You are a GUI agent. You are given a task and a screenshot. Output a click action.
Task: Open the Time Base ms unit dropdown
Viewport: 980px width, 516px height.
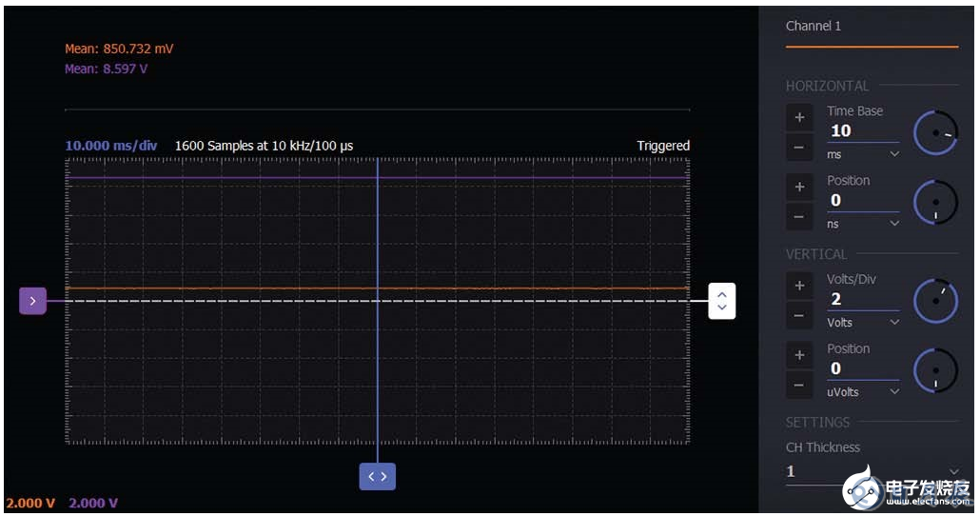(x=862, y=154)
